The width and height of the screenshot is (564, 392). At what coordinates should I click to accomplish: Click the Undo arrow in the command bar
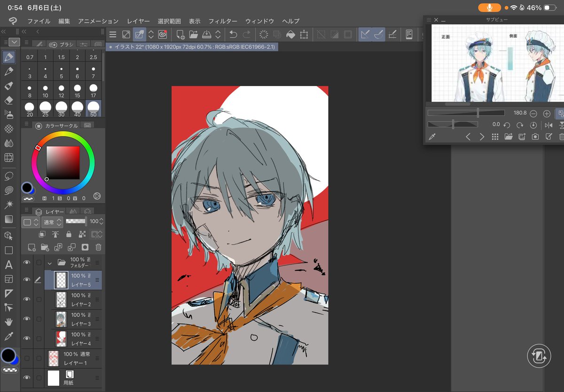click(233, 34)
